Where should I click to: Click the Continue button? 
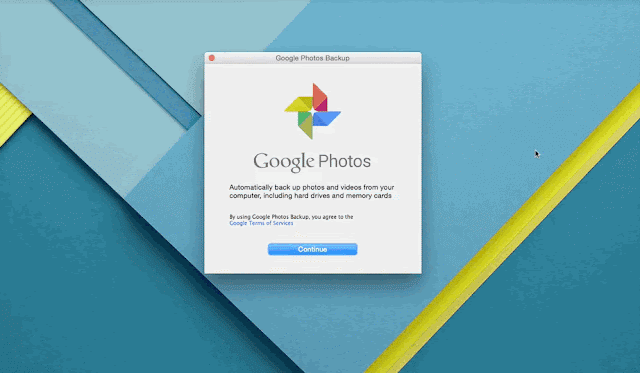click(312, 249)
